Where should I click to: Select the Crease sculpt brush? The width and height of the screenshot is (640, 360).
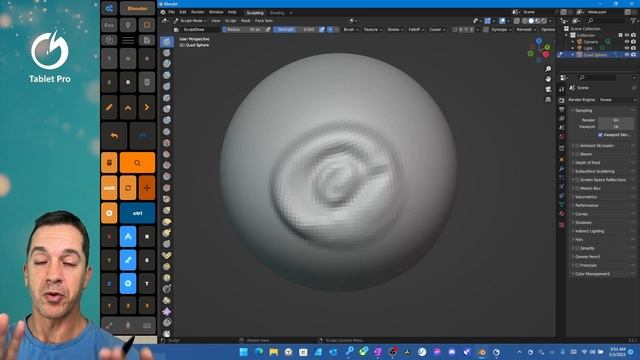[167, 131]
